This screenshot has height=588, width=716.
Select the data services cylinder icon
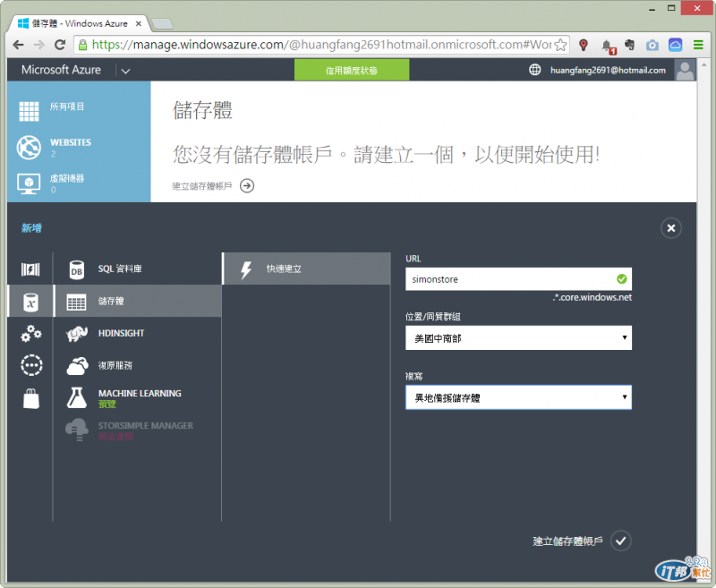coord(30,302)
